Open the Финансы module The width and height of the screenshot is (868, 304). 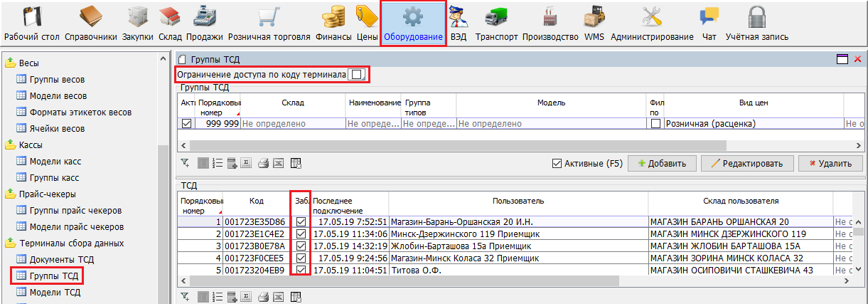point(333,23)
